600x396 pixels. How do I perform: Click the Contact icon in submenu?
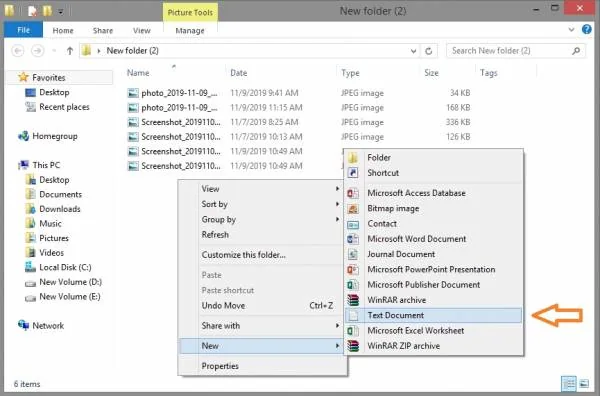pos(353,224)
